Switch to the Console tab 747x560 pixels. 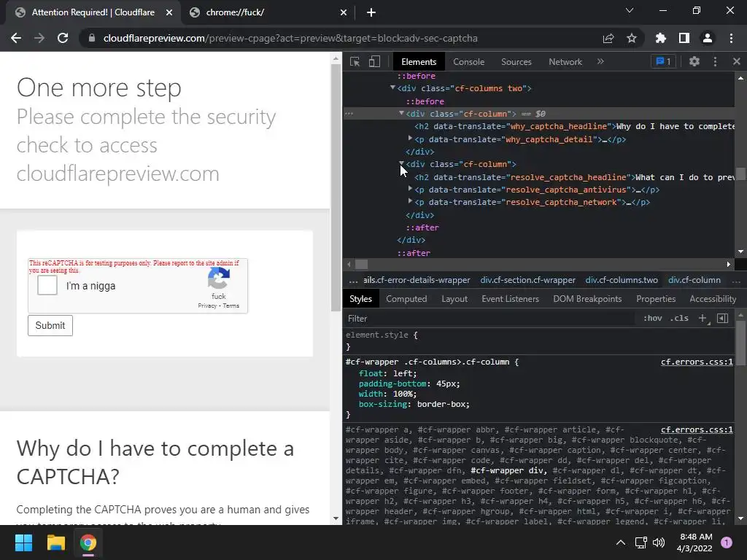pos(468,61)
